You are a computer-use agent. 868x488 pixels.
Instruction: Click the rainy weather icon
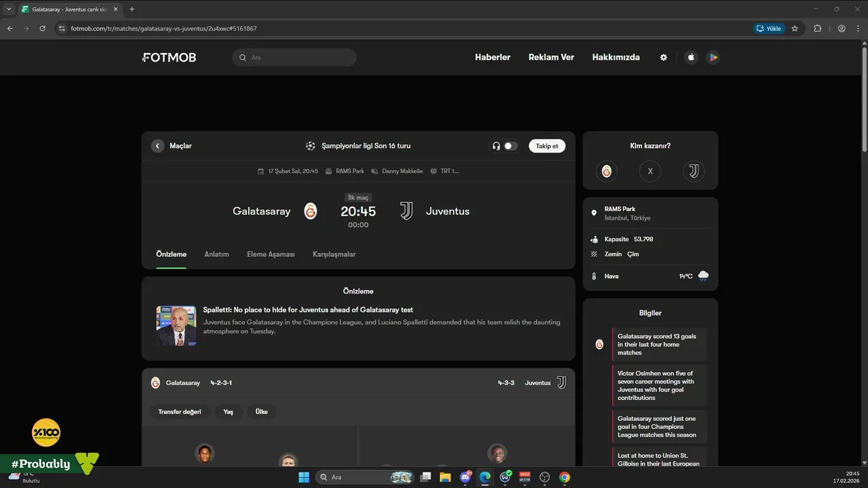(x=703, y=276)
